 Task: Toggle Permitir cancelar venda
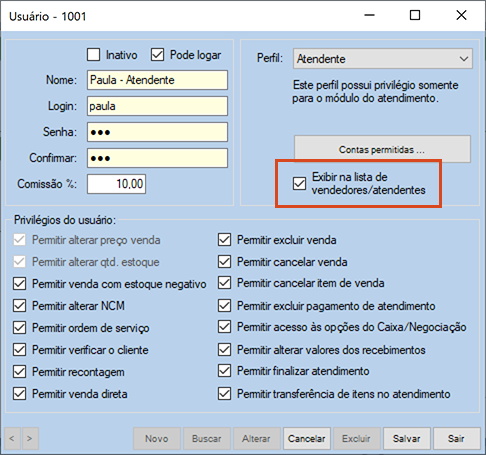tap(224, 262)
